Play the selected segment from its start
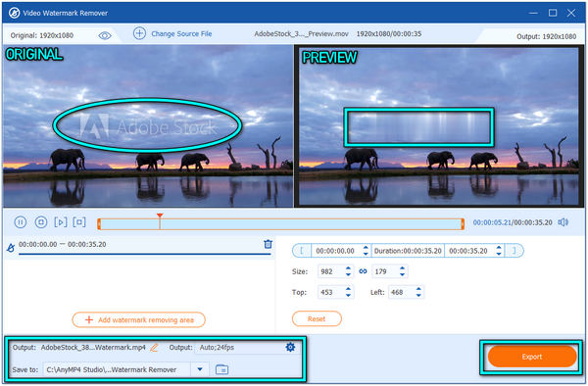588x386 pixels. click(x=61, y=222)
